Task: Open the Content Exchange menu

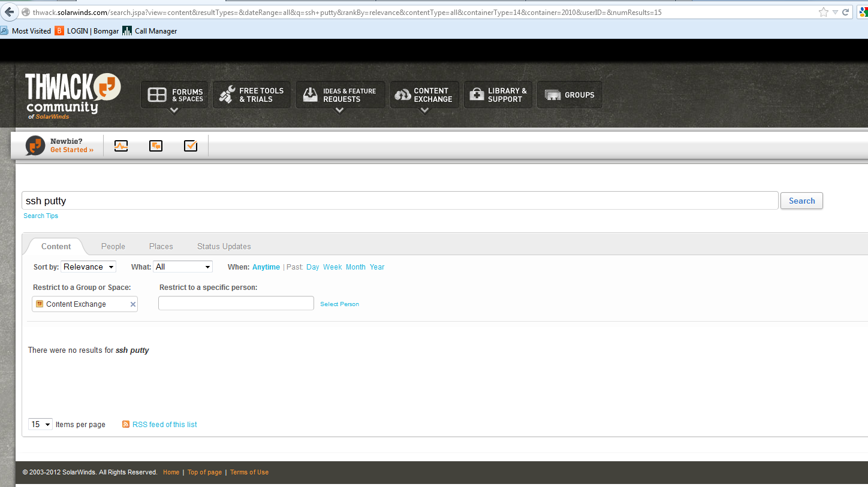Action: [424, 95]
